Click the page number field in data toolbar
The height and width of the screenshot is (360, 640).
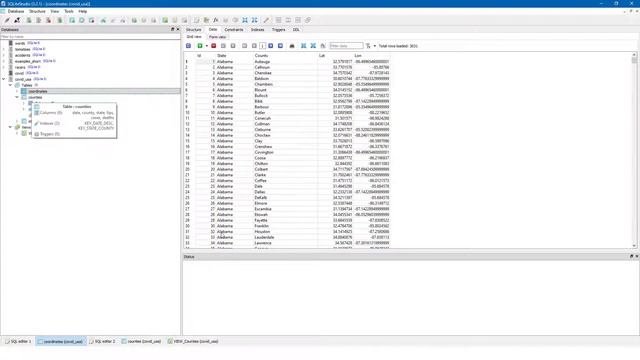click(x=262, y=46)
